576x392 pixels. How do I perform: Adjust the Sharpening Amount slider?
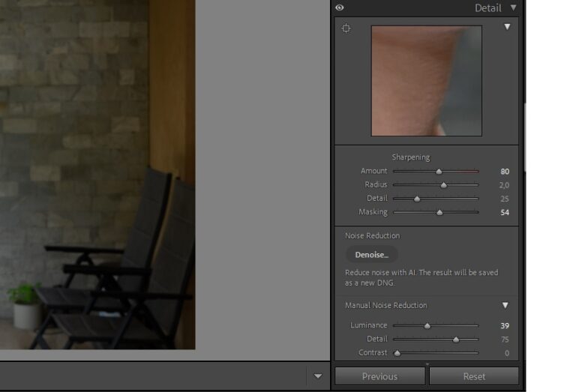(x=439, y=172)
